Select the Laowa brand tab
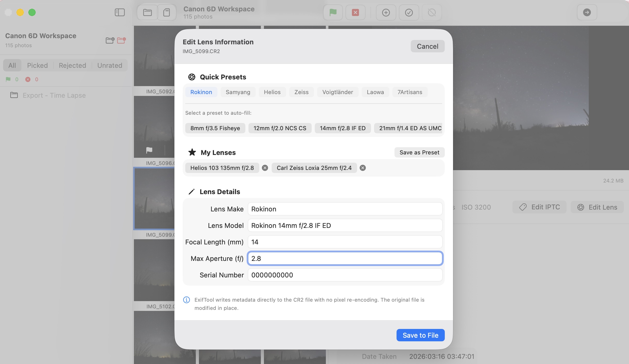629x364 pixels. point(375,92)
